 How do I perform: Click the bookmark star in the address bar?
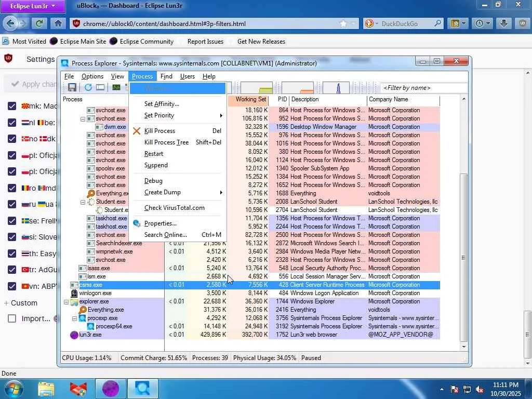(x=343, y=23)
